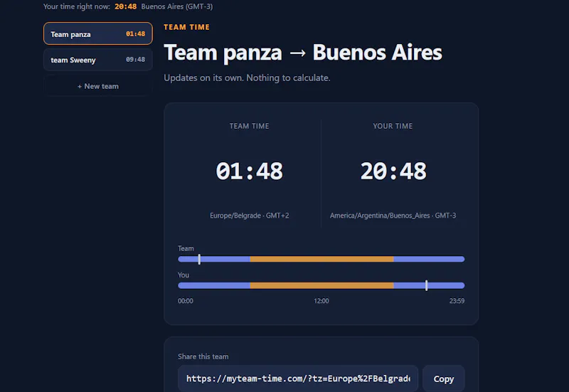This screenshot has height=392, width=569.
Task: Copy the share link
Action: click(x=443, y=378)
